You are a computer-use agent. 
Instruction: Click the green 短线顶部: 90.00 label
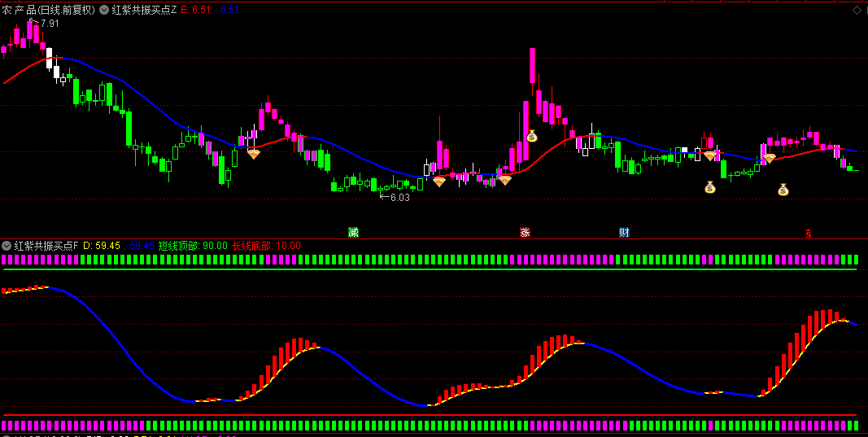(x=193, y=246)
